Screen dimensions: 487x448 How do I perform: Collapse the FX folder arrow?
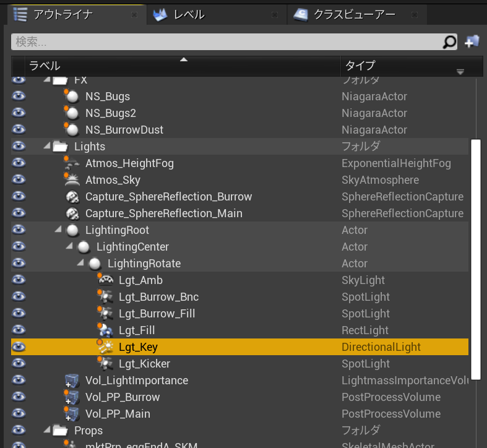(47, 80)
